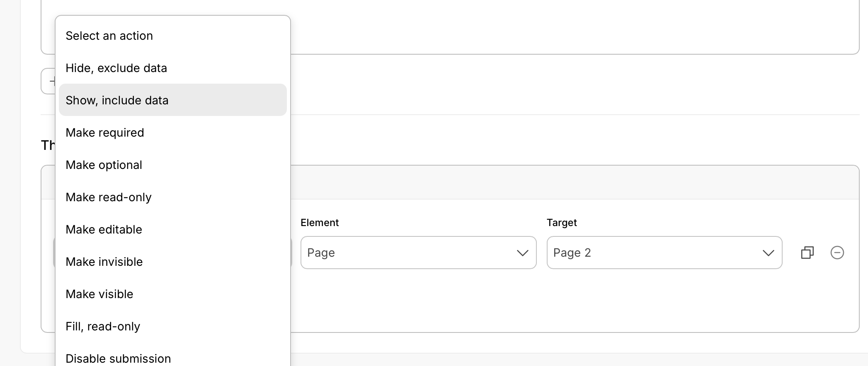Click the plus add button behind menu
This screenshot has width=868, height=366.
[49, 81]
